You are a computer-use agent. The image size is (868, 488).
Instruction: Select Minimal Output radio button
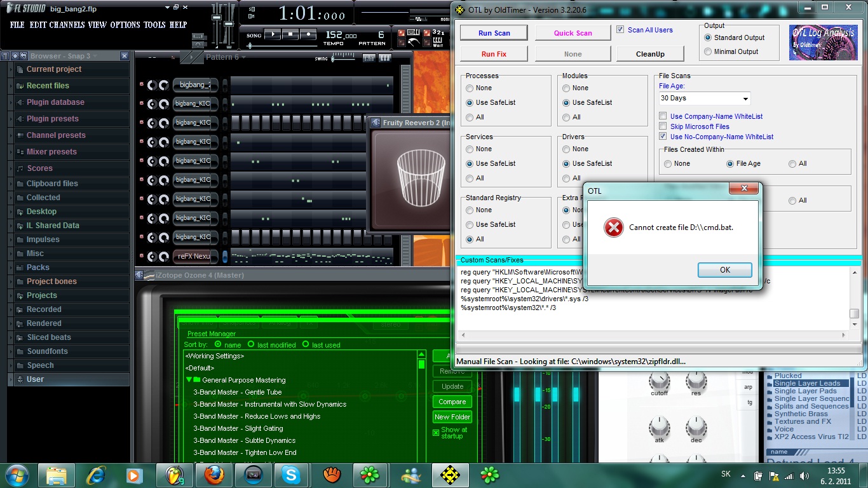[708, 52]
